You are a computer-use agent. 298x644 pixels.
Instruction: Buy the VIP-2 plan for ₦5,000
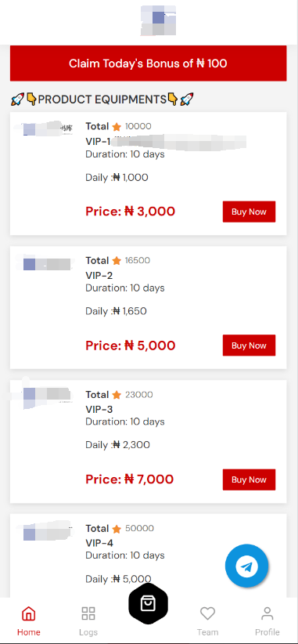pos(249,346)
